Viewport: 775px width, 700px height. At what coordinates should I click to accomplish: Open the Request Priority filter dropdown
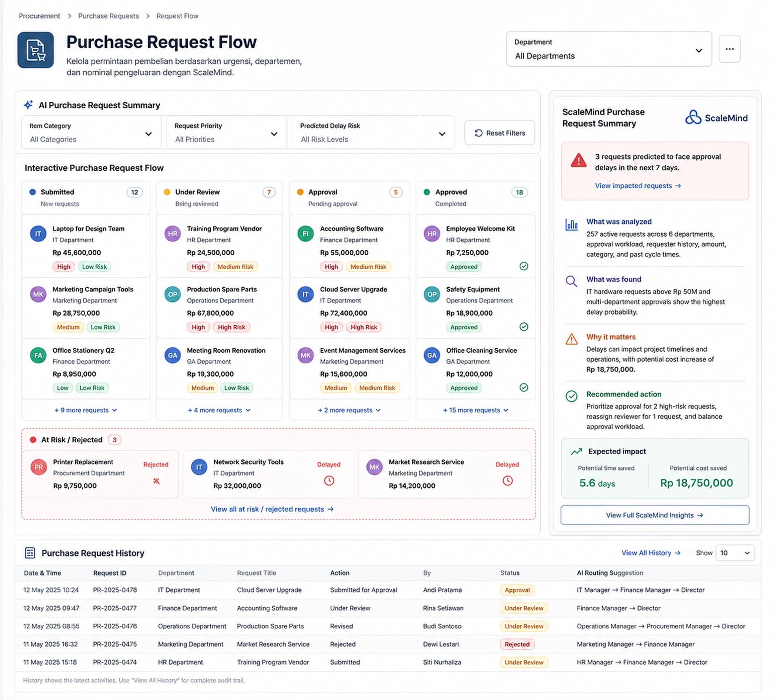pos(227,132)
